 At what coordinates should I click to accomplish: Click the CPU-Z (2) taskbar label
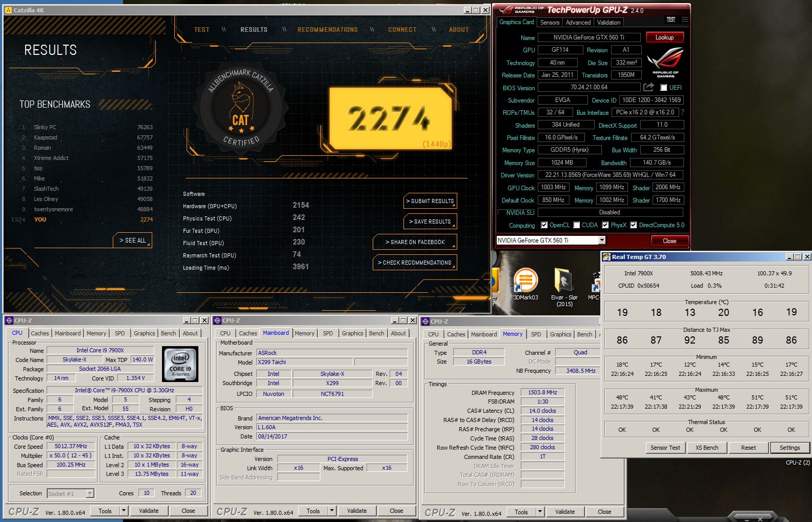click(798, 463)
